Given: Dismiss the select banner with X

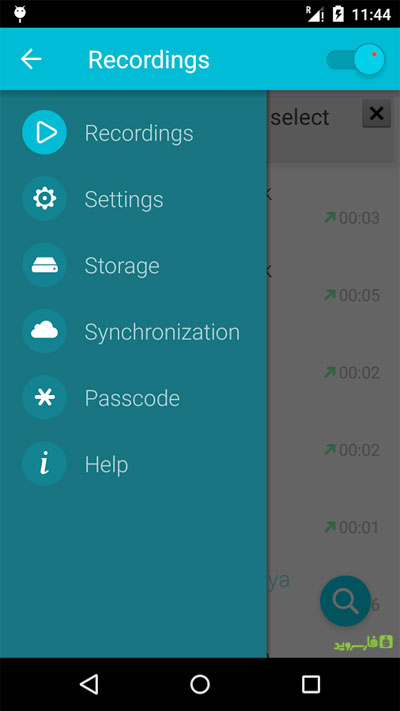Looking at the screenshot, I should point(376,113).
